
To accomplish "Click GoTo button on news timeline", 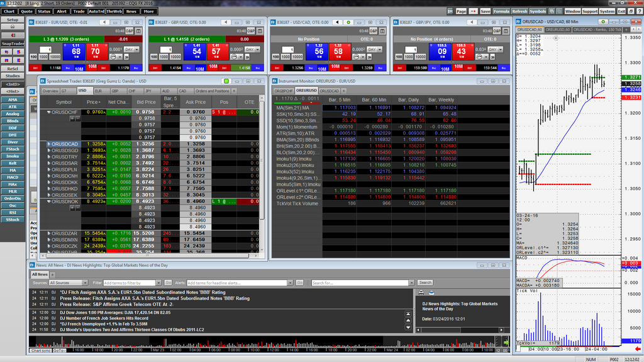I will (59, 351).
